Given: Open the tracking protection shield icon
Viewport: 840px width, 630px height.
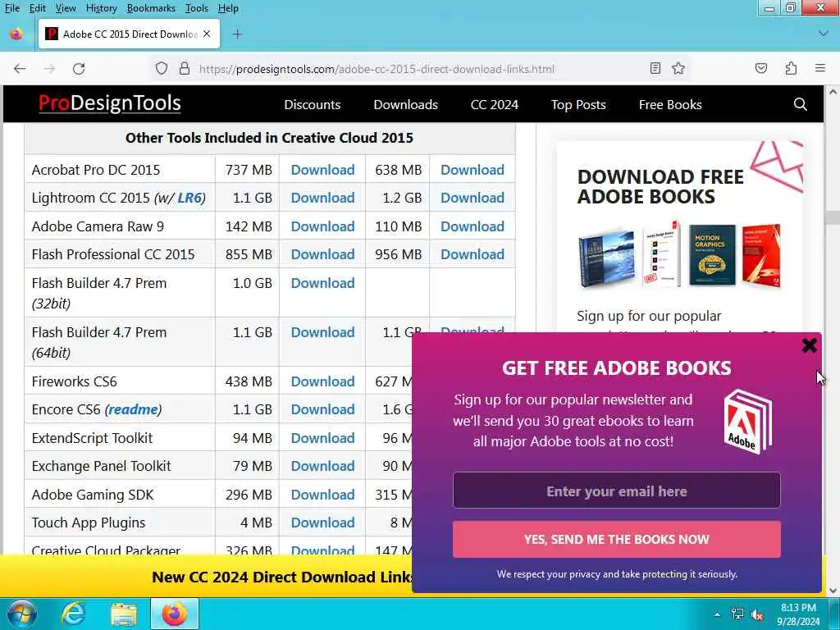Looking at the screenshot, I should click(162, 69).
